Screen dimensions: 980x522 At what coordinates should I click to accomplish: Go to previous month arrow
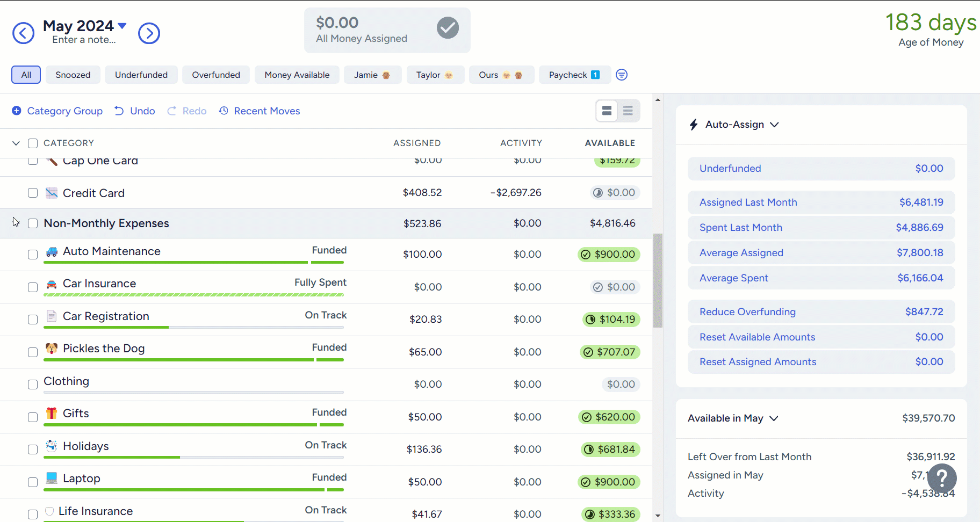coord(23,33)
